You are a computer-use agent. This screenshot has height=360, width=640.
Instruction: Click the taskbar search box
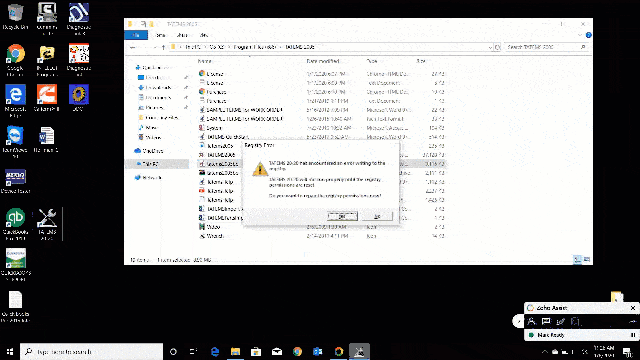pyautogui.click(x=91, y=351)
